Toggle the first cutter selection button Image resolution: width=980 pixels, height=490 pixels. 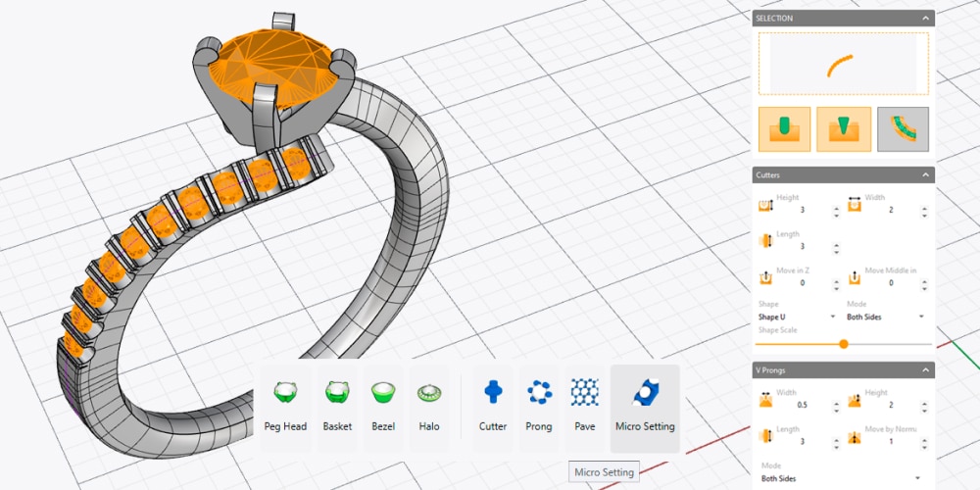[784, 129]
